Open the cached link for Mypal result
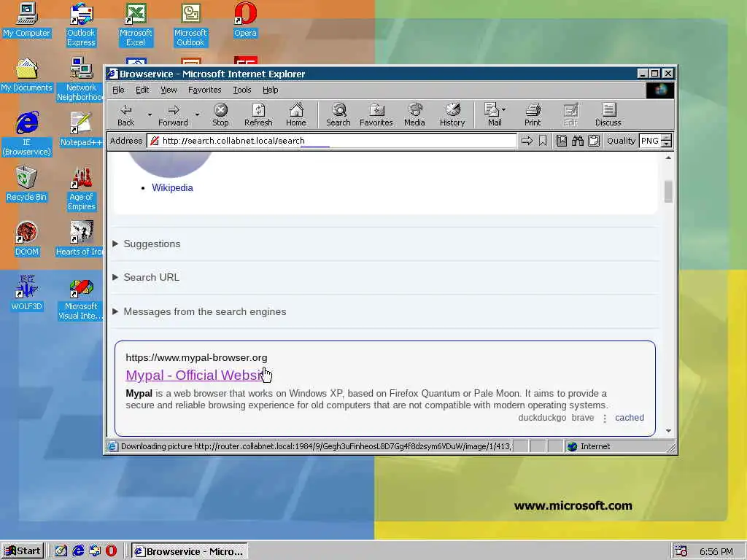The height and width of the screenshot is (560, 747). (x=630, y=418)
